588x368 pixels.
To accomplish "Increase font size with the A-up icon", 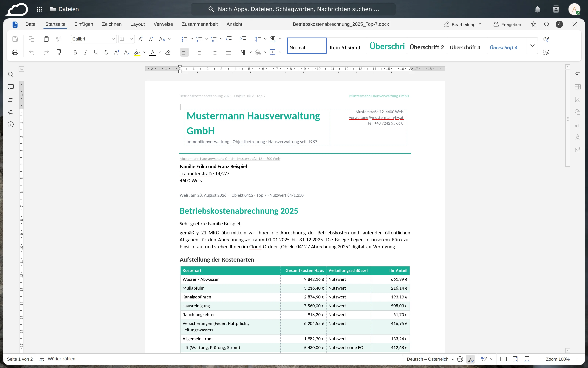I will pos(141,39).
